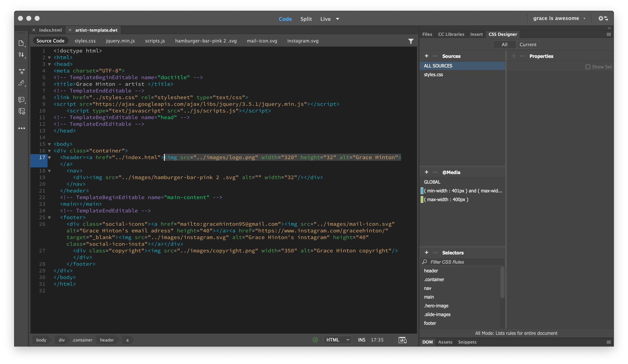This screenshot has width=628, height=364.
Task: Open the styles.css related file tab
Action: click(85, 41)
